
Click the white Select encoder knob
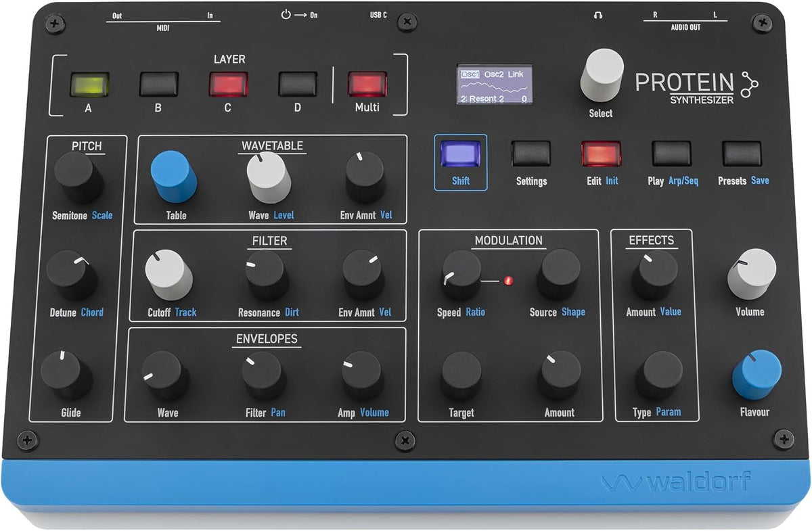point(601,76)
